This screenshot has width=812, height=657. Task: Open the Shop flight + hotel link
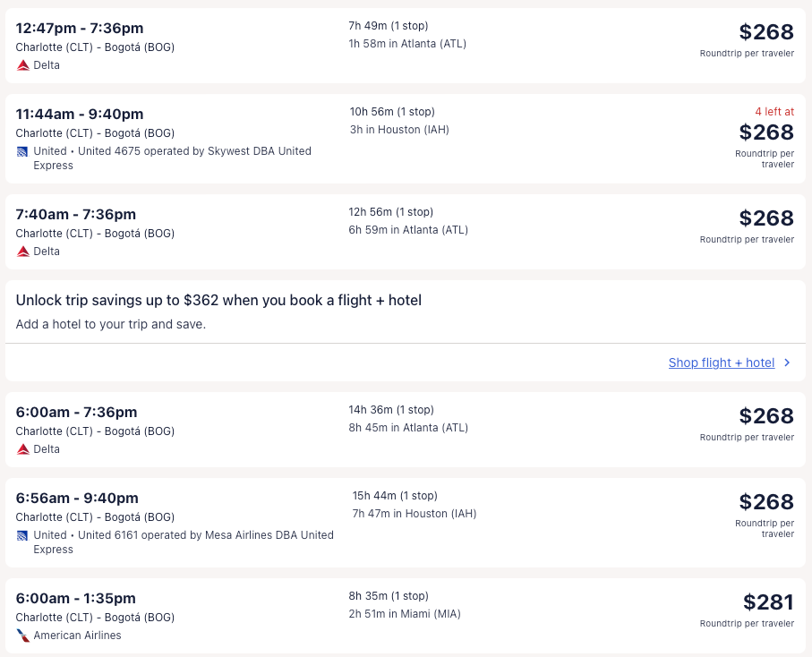pyautogui.click(x=721, y=363)
